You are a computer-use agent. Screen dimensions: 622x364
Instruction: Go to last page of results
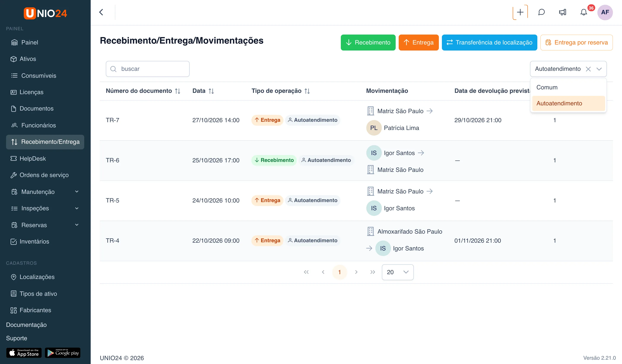373,272
